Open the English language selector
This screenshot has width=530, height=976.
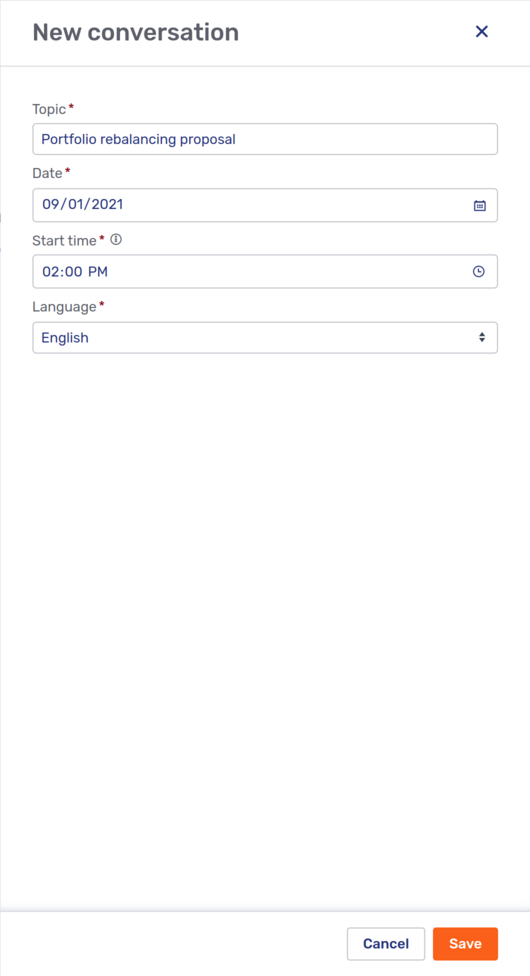pos(265,337)
